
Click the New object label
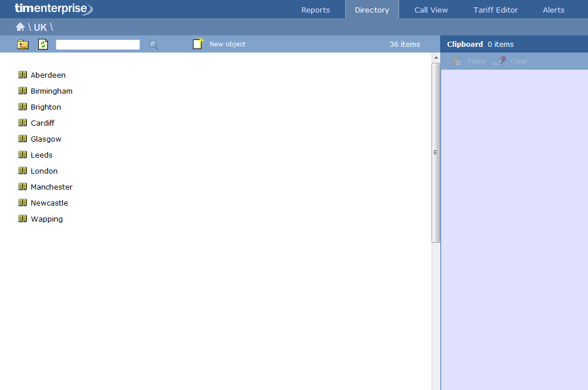[227, 44]
